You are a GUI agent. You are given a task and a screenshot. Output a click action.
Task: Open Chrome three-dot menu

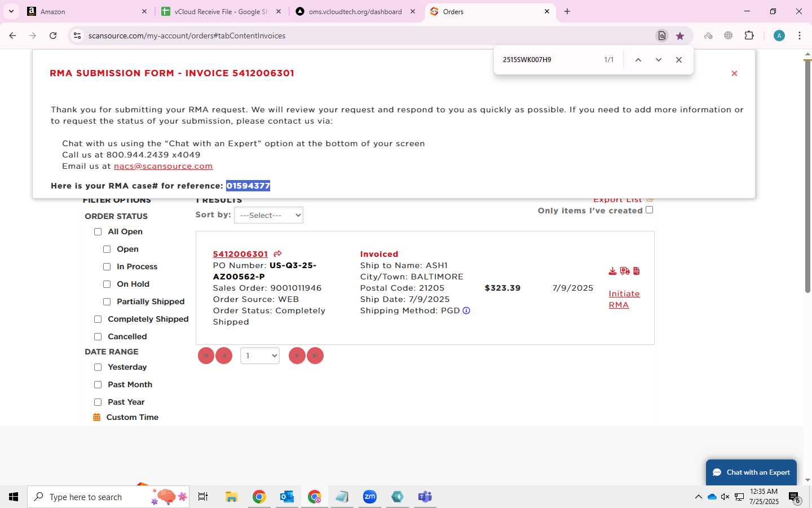(x=800, y=36)
